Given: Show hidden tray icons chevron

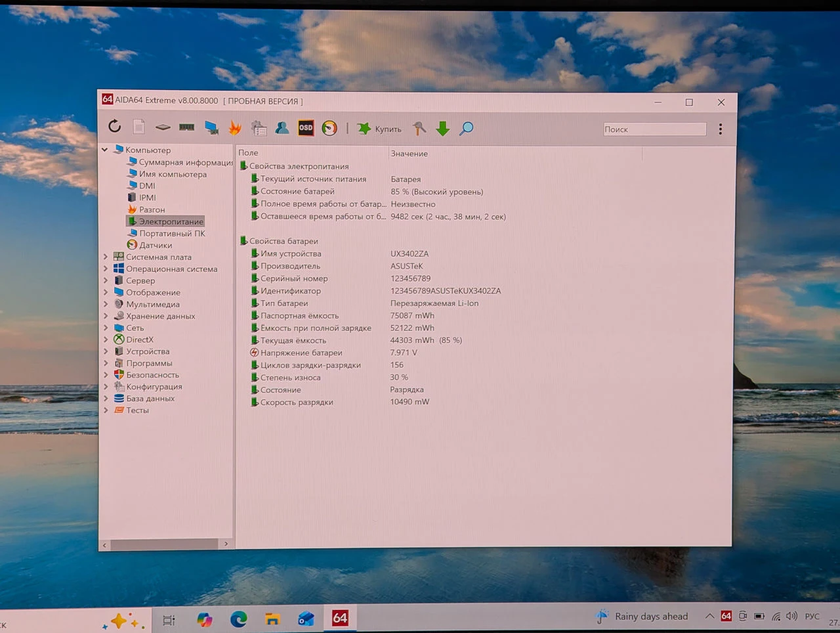Looking at the screenshot, I should click(x=709, y=616).
